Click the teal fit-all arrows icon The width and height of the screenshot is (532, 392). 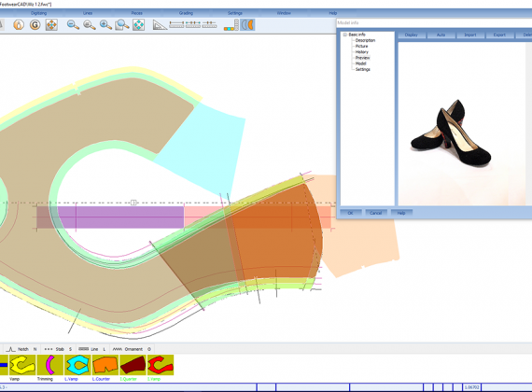(138, 25)
